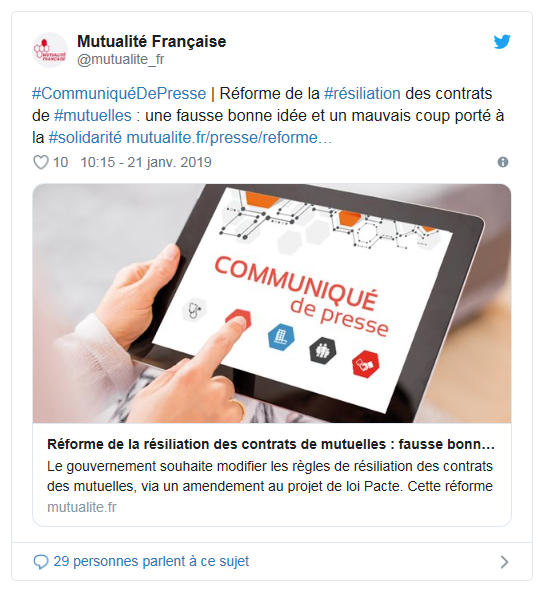Click the card description about gouvernement
This screenshot has width=544, height=594.
pos(270,476)
